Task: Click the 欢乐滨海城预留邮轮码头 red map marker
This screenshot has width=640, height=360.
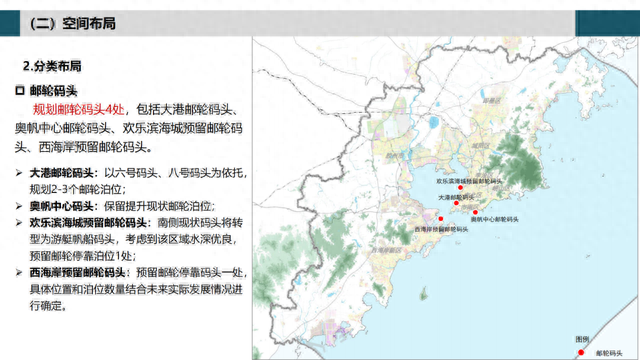Action: pos(460,187)
